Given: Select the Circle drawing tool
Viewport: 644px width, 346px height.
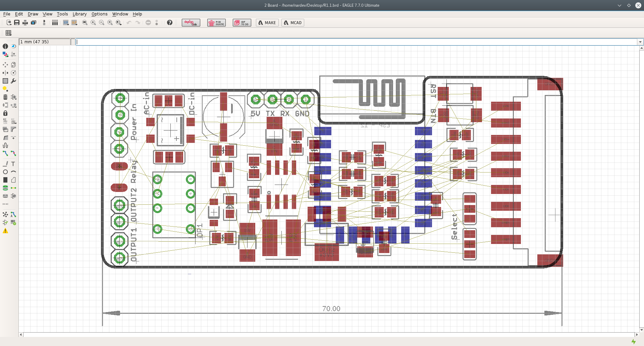Looking at the screenshot, I should click(x=5, y=172).
